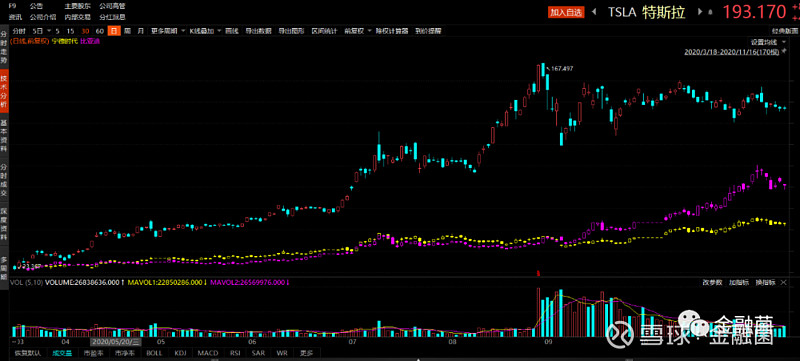Open 到价提醒 price alert
This screenshot has width=800, height=361.
coord(428,31)
